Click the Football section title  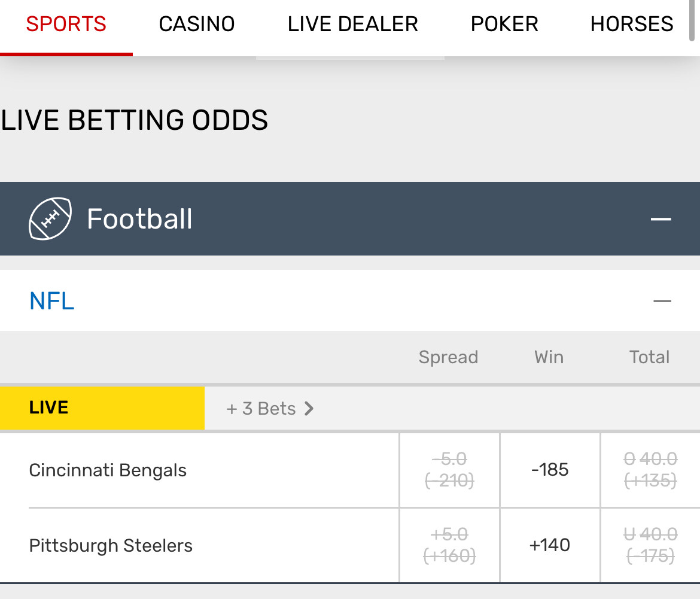139,219
